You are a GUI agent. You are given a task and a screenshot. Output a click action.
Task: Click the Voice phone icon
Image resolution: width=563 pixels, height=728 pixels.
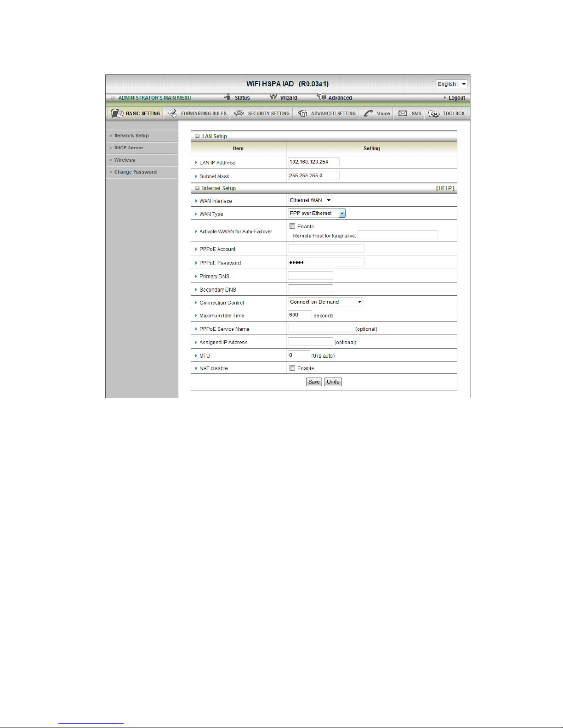click(369, 113)
